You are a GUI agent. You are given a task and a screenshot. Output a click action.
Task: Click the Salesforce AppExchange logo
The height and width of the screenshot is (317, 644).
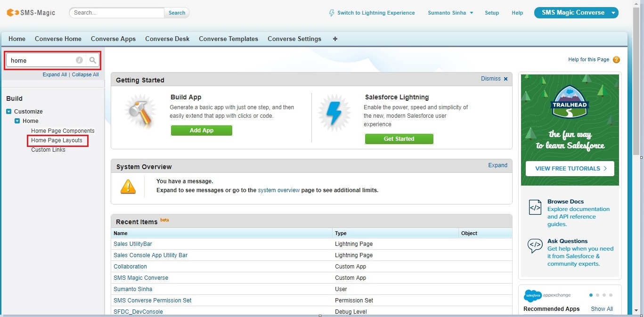point(547,295)
